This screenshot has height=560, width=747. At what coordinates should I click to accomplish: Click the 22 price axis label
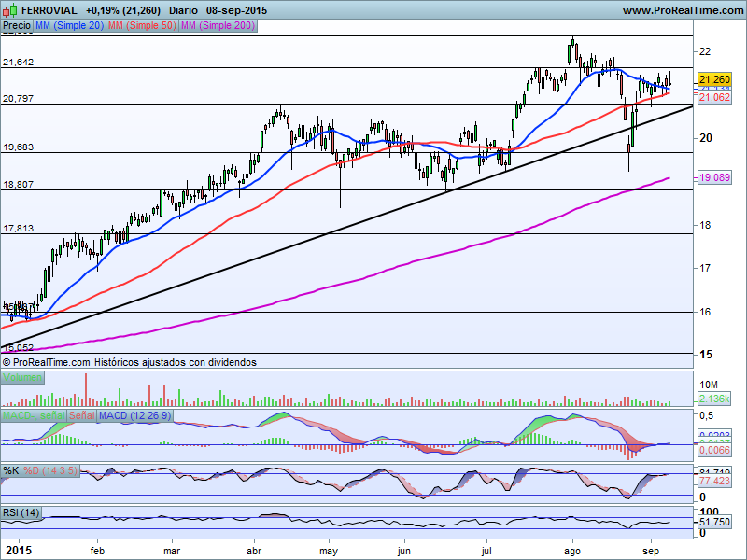click(705, 51)
